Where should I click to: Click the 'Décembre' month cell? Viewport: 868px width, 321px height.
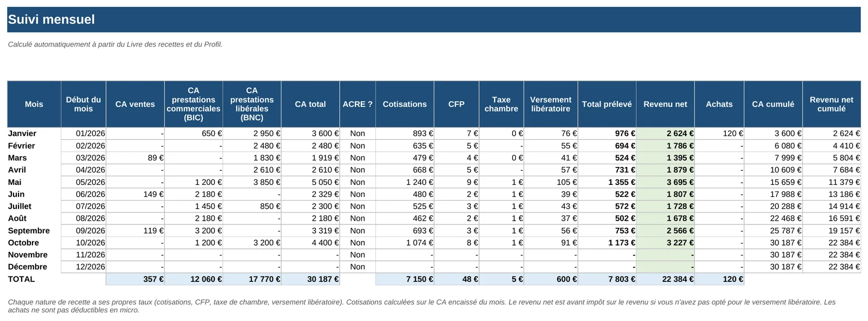[x=34, y=267]
